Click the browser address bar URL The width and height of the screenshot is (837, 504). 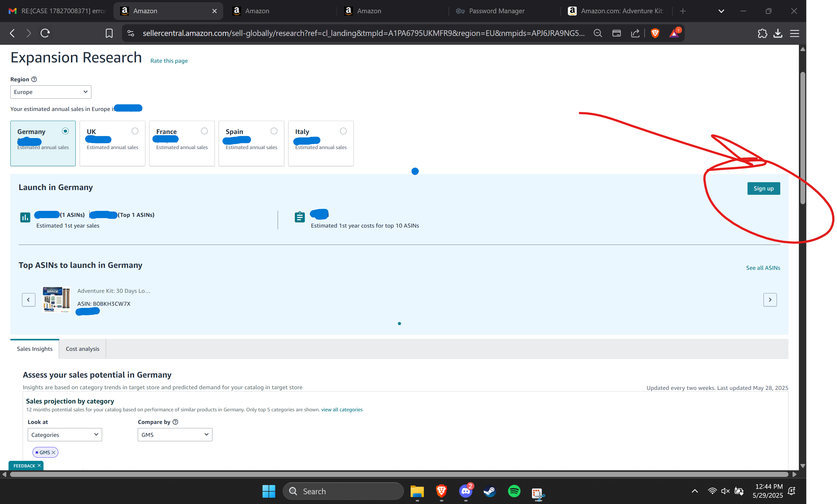click(363, 33)
